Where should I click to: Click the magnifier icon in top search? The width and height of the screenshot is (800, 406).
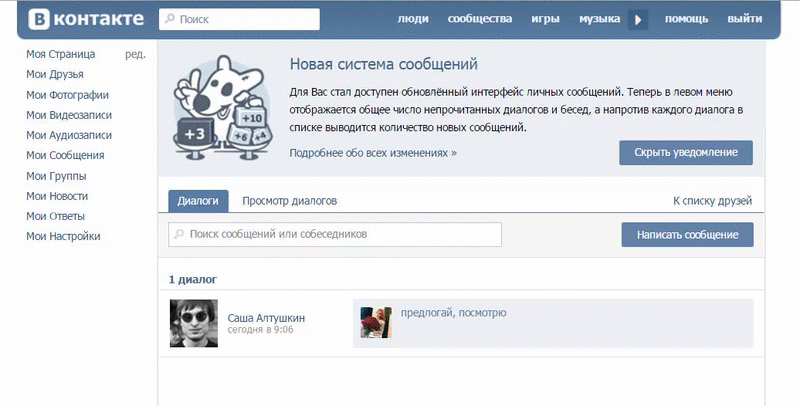point(169,19)
